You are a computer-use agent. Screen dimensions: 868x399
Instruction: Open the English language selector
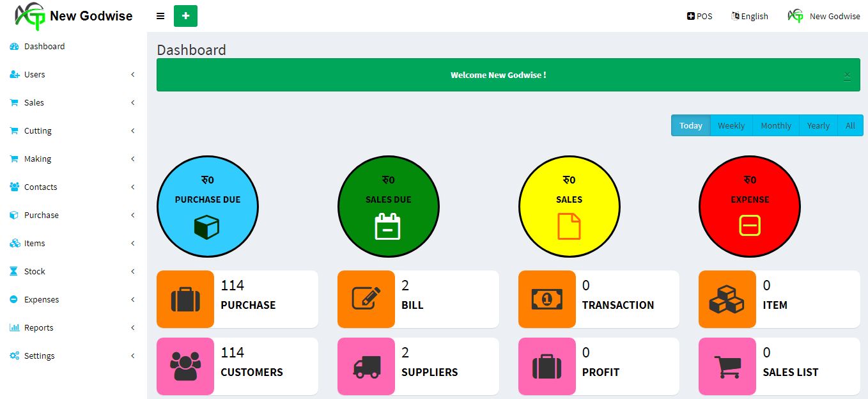pyautogui.click(x=750, y=16)
